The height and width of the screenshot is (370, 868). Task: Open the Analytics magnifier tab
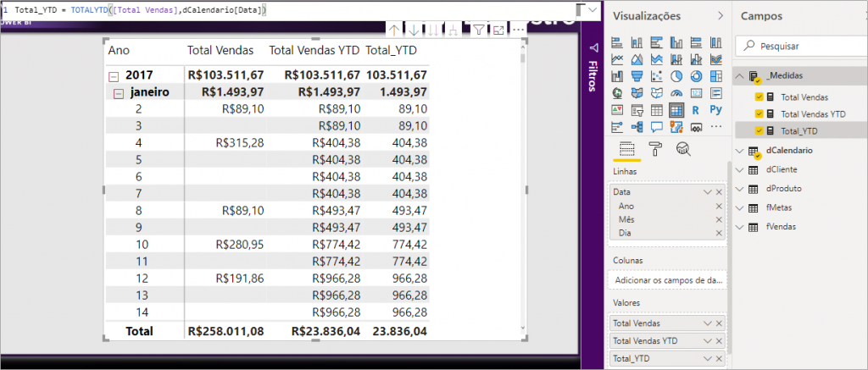(683, 149)
